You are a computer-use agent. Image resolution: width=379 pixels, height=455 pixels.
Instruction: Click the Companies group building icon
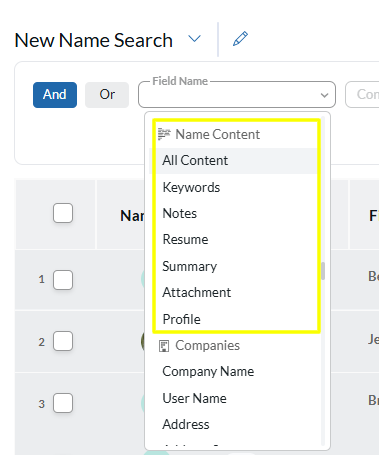(164, 346)
